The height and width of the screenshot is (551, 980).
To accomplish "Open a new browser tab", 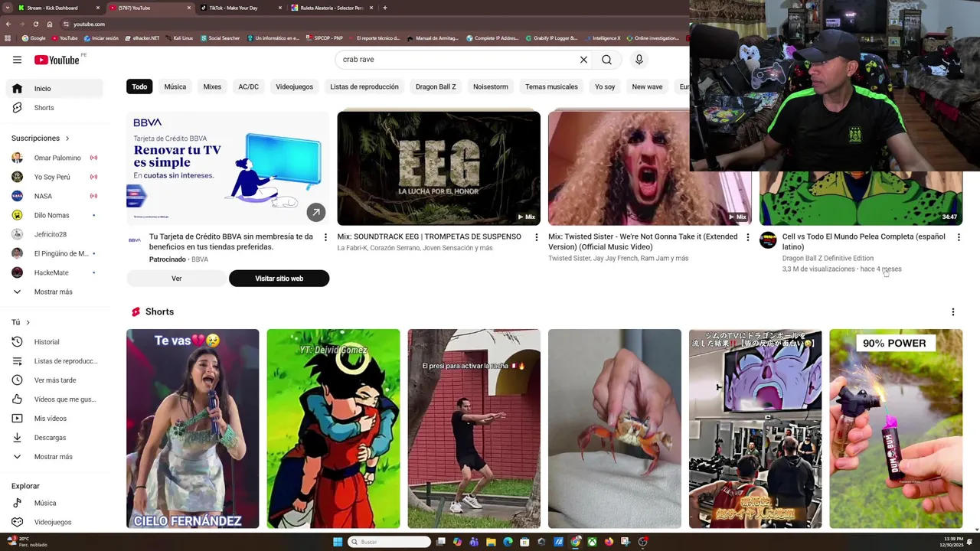I will (385, 8).
